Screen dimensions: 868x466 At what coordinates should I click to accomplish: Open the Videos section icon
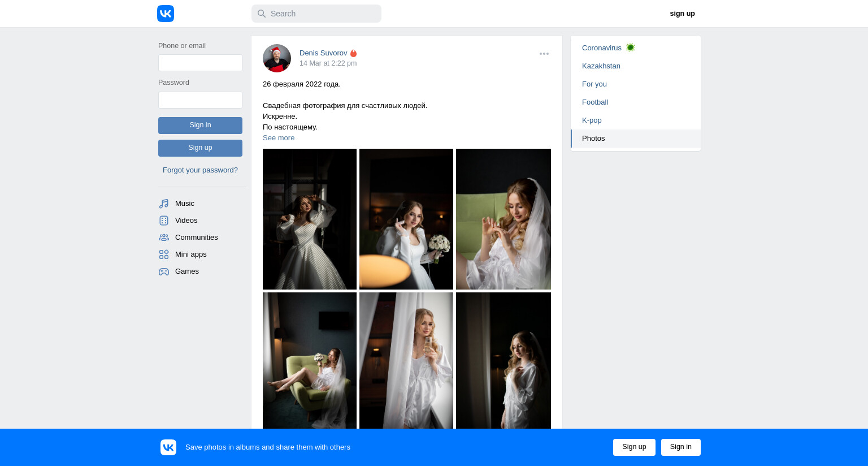click(164, 221)
